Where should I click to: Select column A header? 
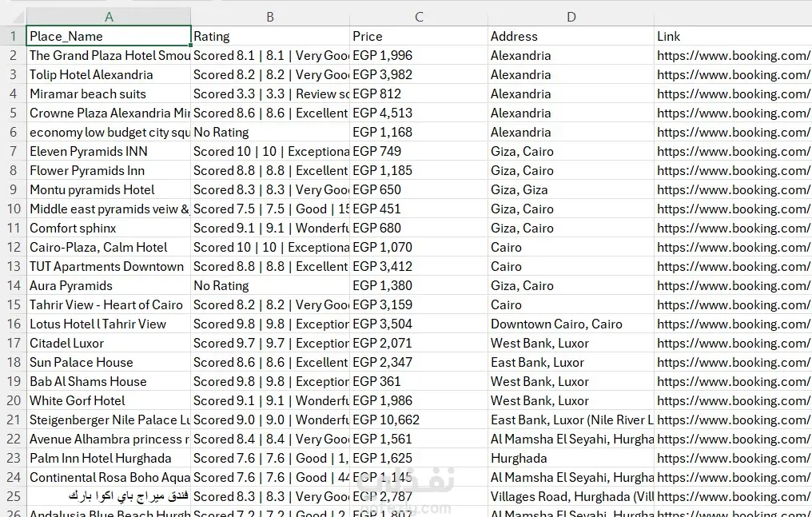(109, 17)
